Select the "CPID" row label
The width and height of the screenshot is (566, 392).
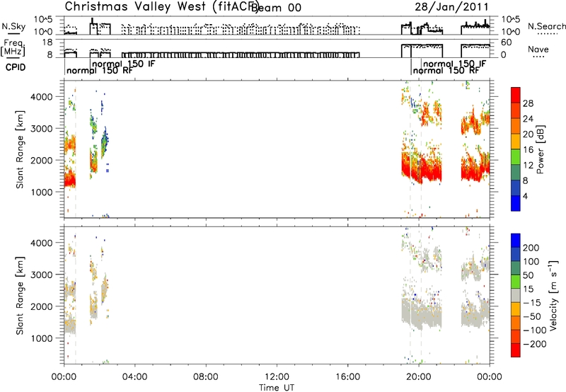[16, 67]
